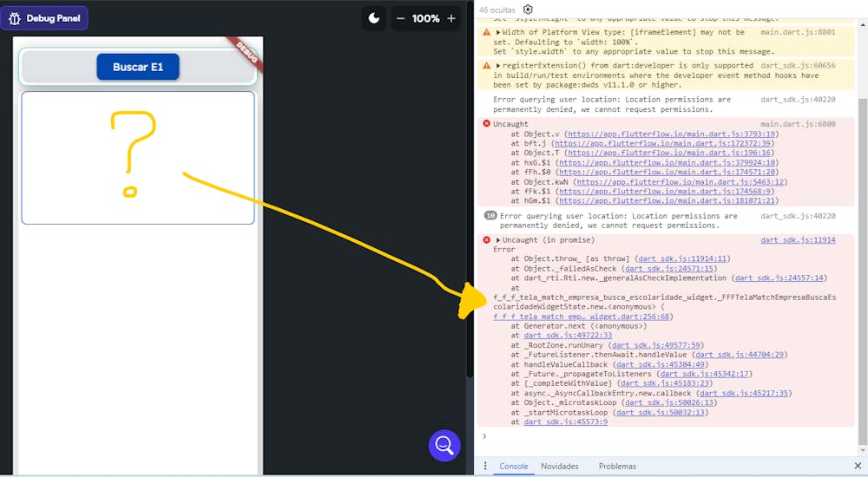Image resolution: width=868 pixels, height=477 pixels.
Task: Open main.dart.js:3793:19 stack link
Action: coord(672,134)
